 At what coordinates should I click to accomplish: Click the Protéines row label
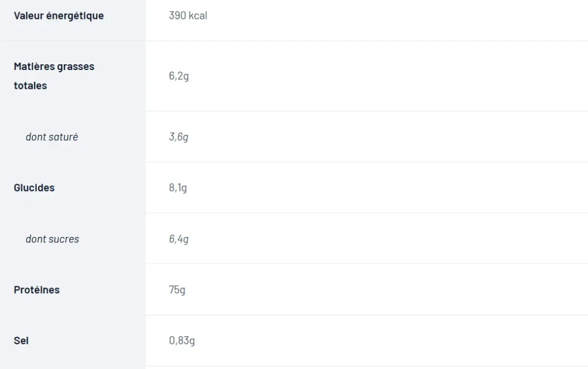tap(37, 290)
